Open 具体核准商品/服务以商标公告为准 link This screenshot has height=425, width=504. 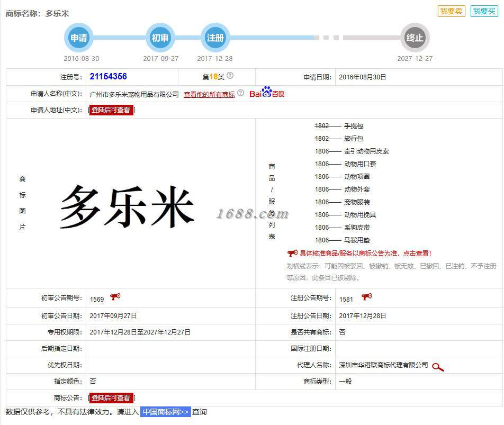(365, 253)
